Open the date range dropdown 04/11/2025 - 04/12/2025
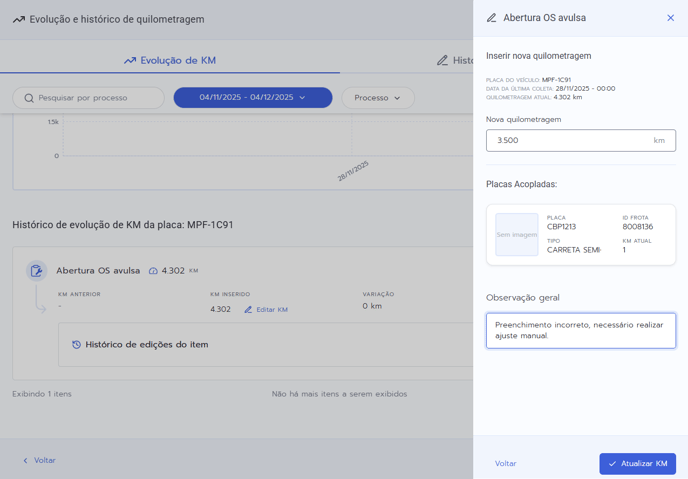This screenshot has height=479, width=688. click(252, 98)
